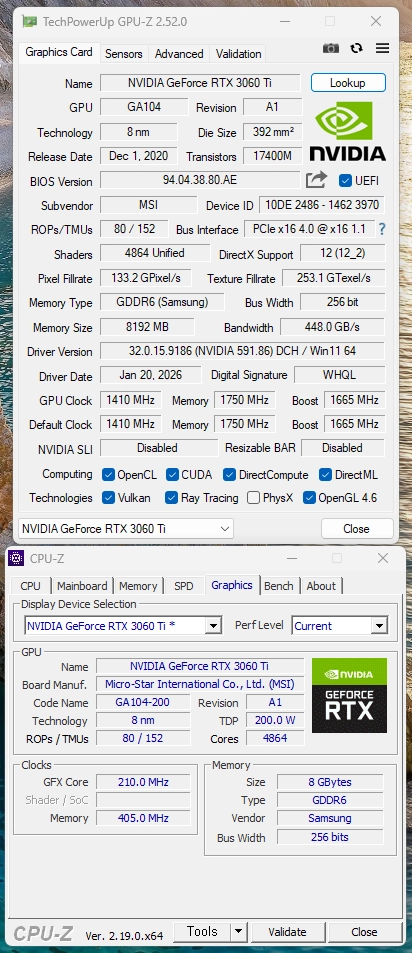Click the GeForce RTX logo in CPU-Z
The height and width of the screenshot is (953, 412).
click(x=349, y=695)
